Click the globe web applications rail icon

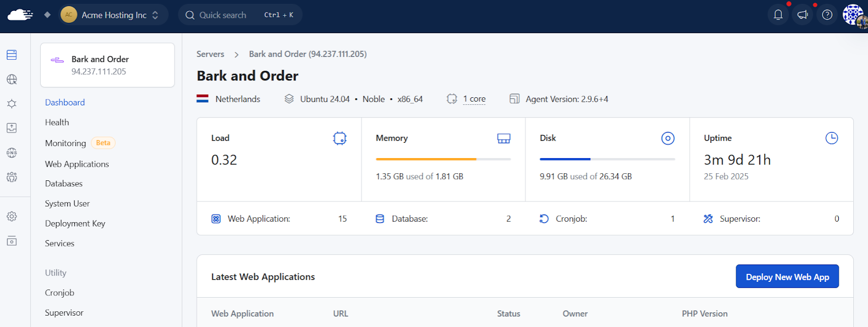point(11,79)
